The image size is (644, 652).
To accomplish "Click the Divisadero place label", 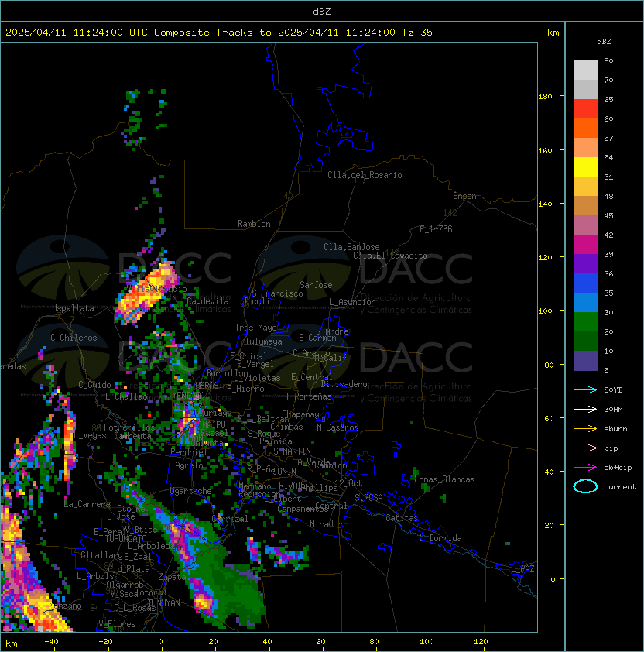I will [x=344, y=384].
